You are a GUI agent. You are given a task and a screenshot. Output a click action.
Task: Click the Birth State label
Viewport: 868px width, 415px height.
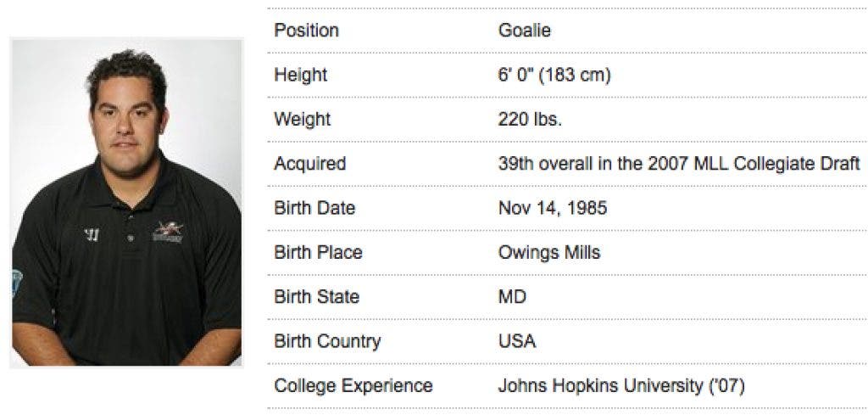316,297
